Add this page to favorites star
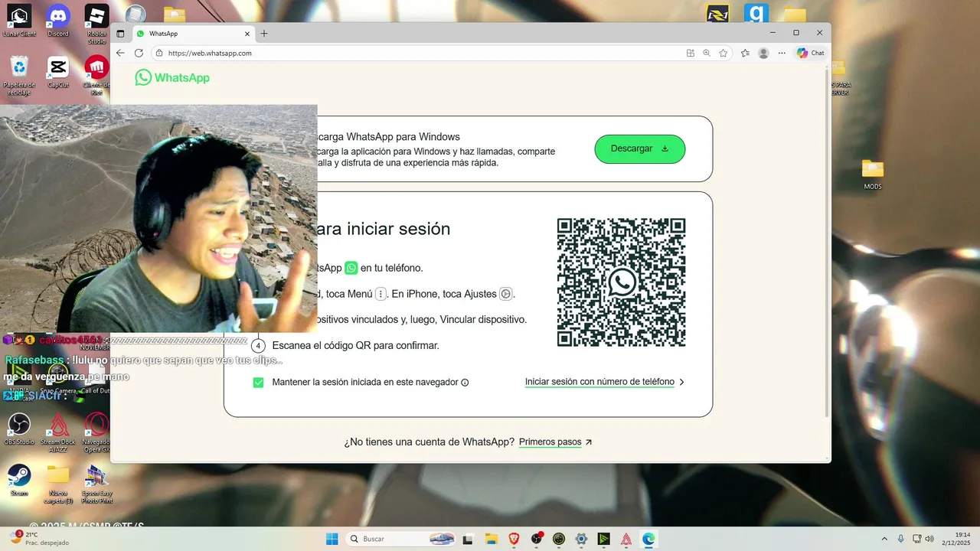This screenshot has height=551, width=980. click(724, 53)
